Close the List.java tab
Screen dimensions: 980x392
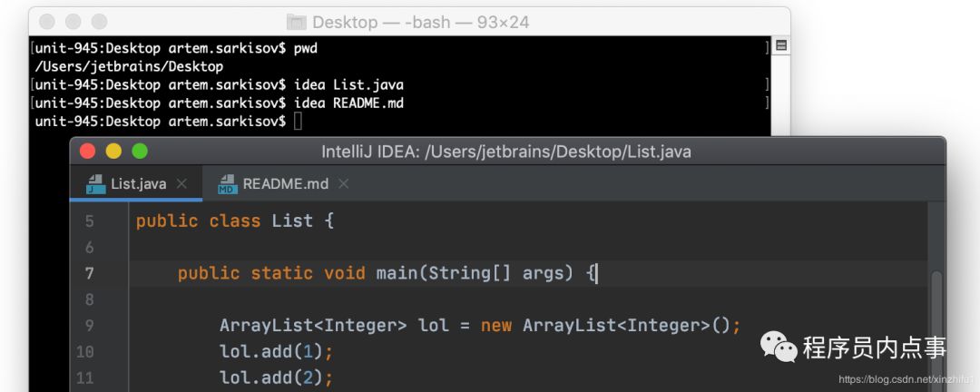tap(181, 184)
